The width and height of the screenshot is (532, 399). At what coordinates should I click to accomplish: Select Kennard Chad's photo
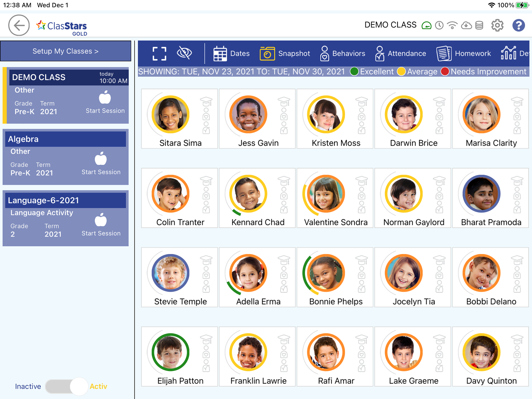pos(248,193)
